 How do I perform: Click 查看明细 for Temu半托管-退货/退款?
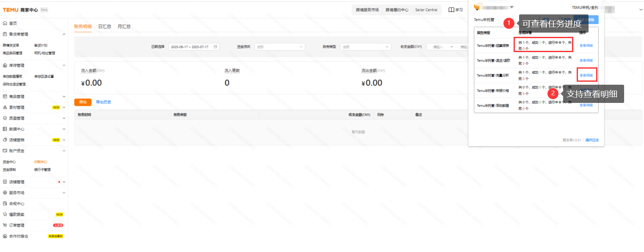586,61
